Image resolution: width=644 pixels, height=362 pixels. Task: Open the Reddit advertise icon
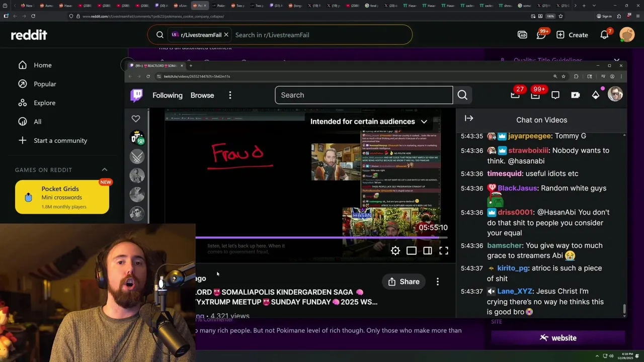522,35
